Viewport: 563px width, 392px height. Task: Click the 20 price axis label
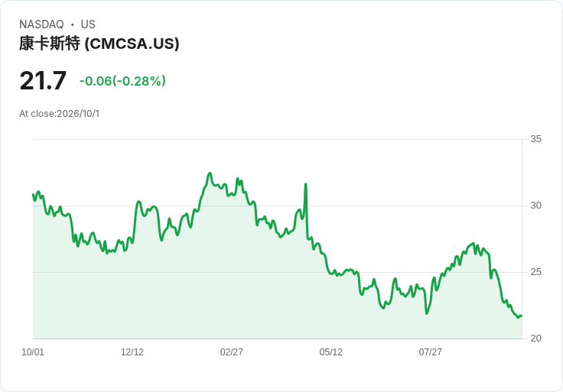click(535, 339)
